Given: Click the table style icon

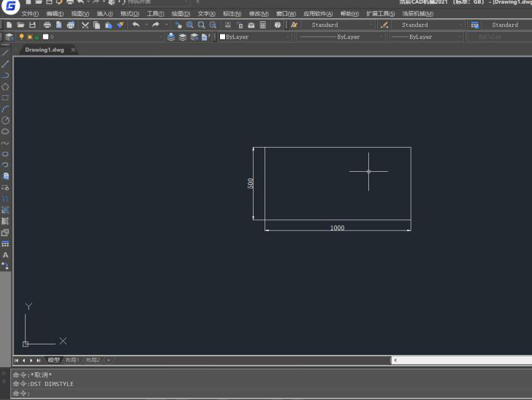Looking at the screenshot, I should pyautogui.click(x=475, y=25).
